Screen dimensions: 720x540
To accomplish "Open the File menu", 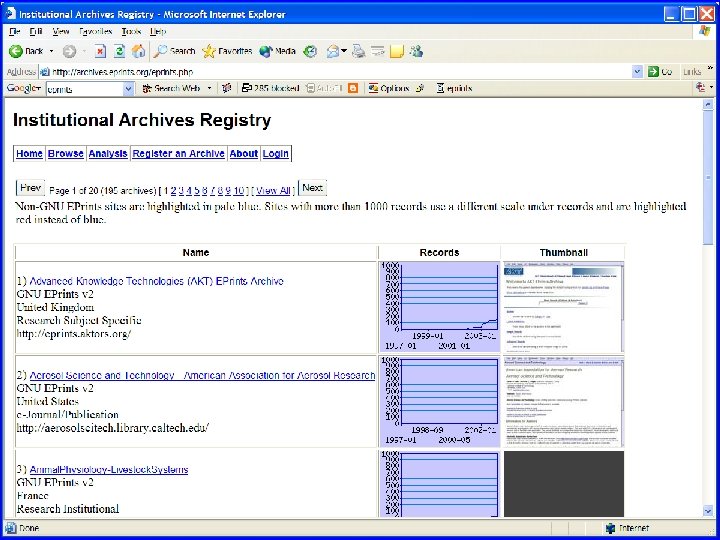I will pyautogui.click(x=15, y=31).
